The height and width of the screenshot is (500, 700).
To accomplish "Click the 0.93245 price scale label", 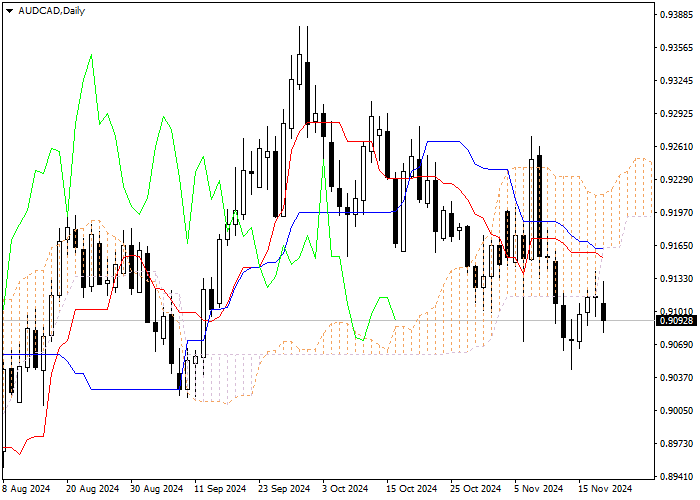I will tap(676, 81).
